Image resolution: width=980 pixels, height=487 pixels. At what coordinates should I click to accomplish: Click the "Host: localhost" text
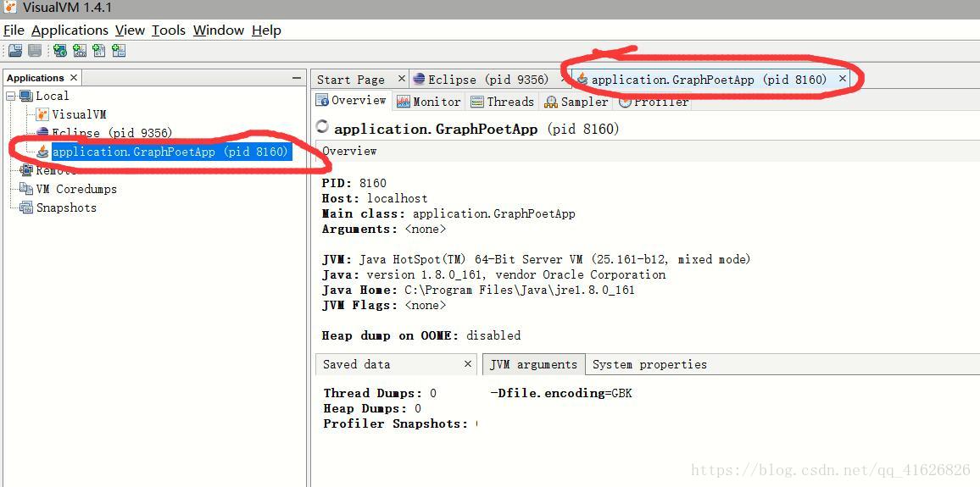[375, 198]
